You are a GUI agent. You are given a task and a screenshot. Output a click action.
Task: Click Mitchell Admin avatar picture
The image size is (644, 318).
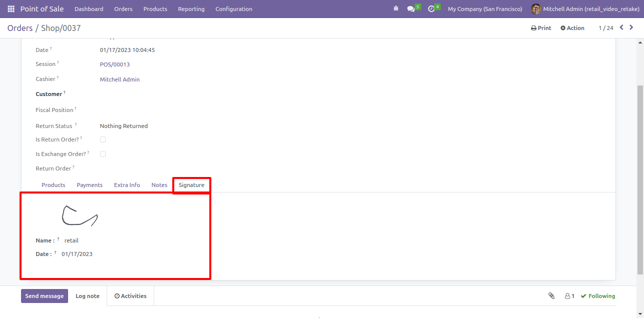(x=536, y=9)
